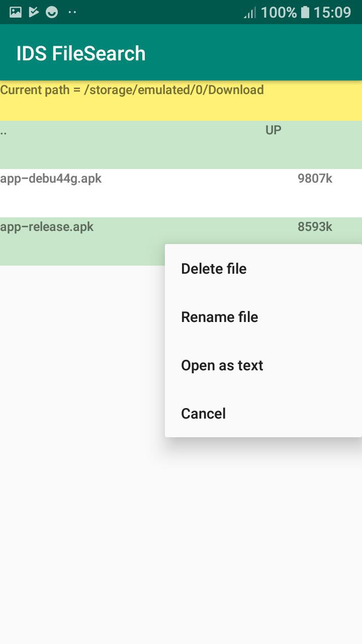Tap the Current path bar
This screenshot has width=362, height=644.
pyautogui.click(x=132, y=90)
